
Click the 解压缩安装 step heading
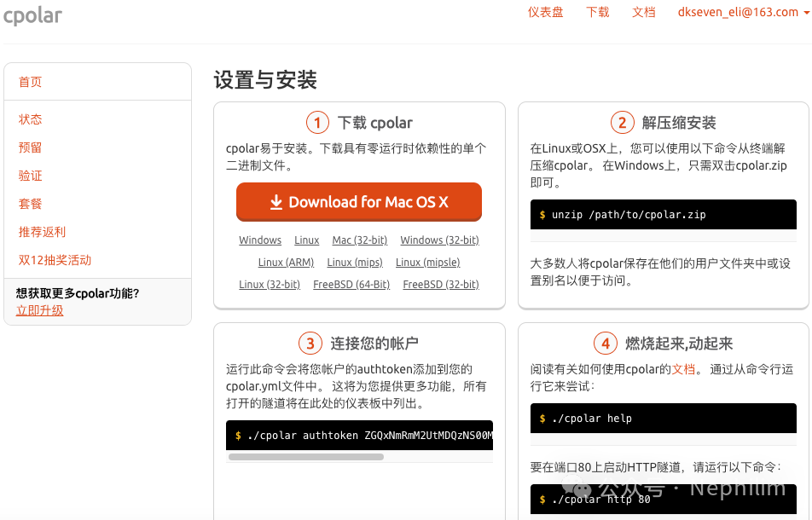tap(678, 123)
